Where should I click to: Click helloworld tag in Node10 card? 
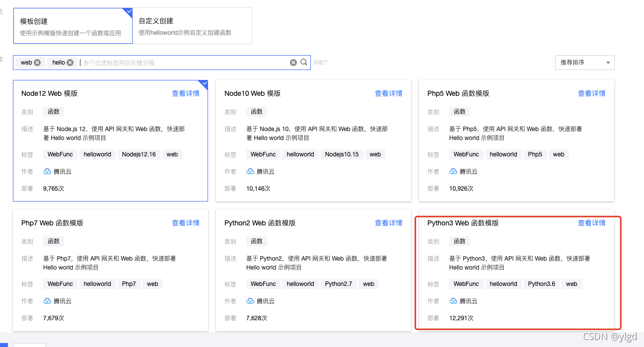click(300, 154)
